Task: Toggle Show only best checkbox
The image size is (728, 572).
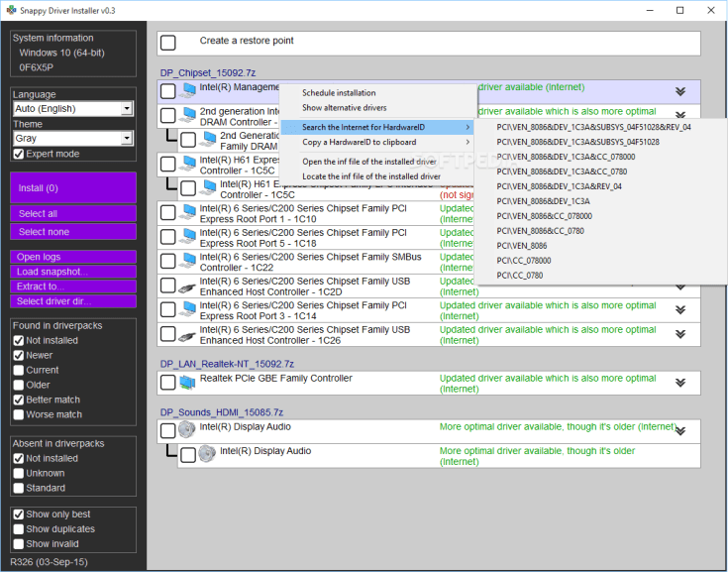Action: coord(19,515)
